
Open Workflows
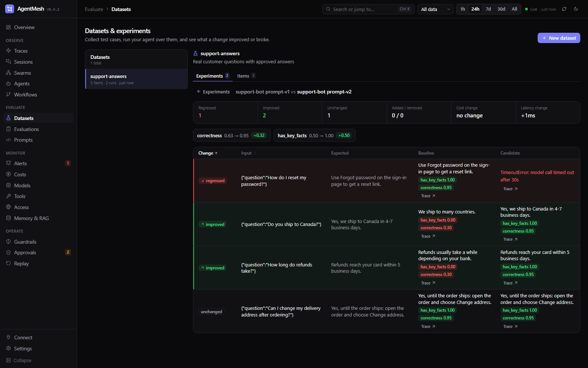(38, 95)
